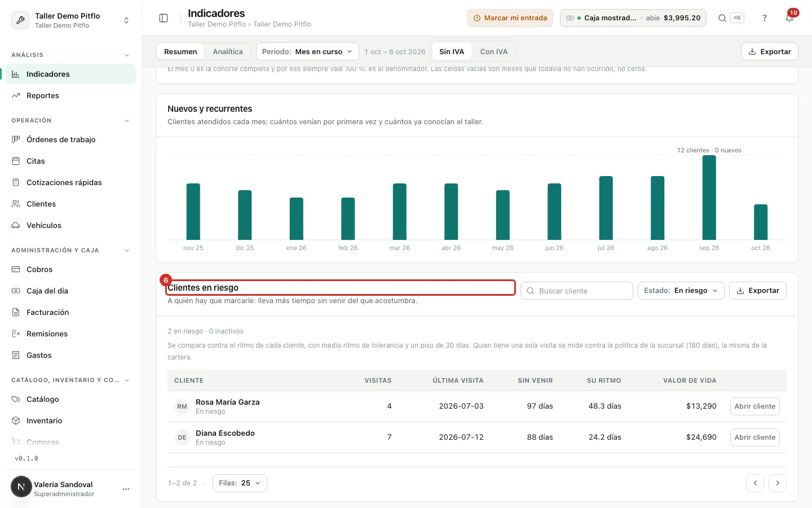The image size is (812, 508).
Task: Export the Clientes en riesgo table
Action: [758, 291]
